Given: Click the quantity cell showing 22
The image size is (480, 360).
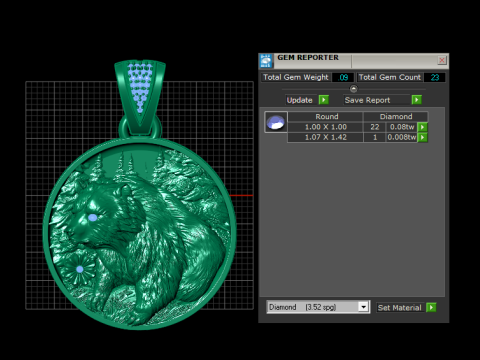Looking at the screenshot, I should pos(375,127).
